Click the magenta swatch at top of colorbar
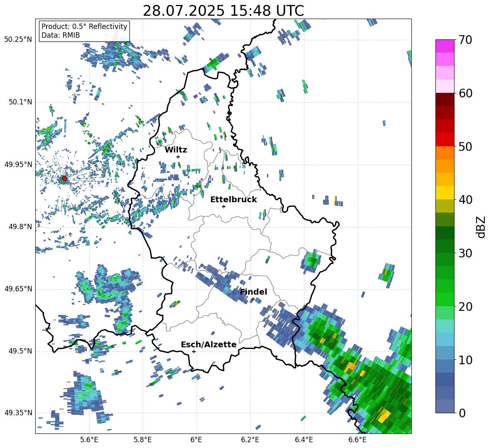 click(x=445, y=46)
